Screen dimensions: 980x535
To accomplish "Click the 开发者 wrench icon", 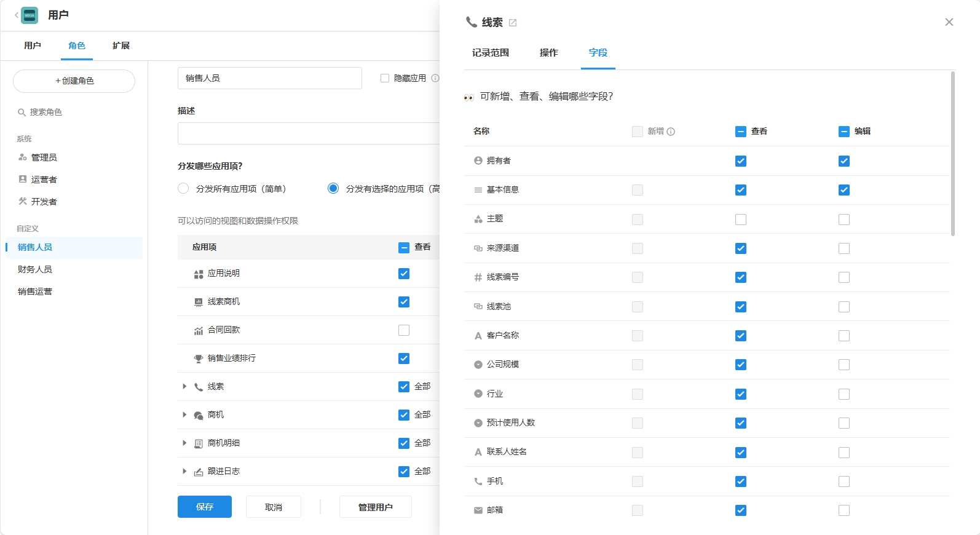I will [23, 202].
